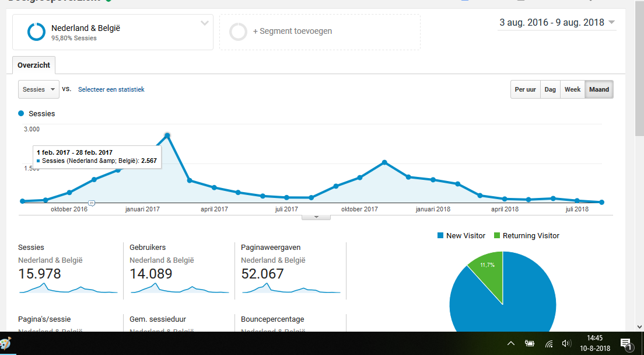Click the Sessies blue legend dot

tap(21, 113)
